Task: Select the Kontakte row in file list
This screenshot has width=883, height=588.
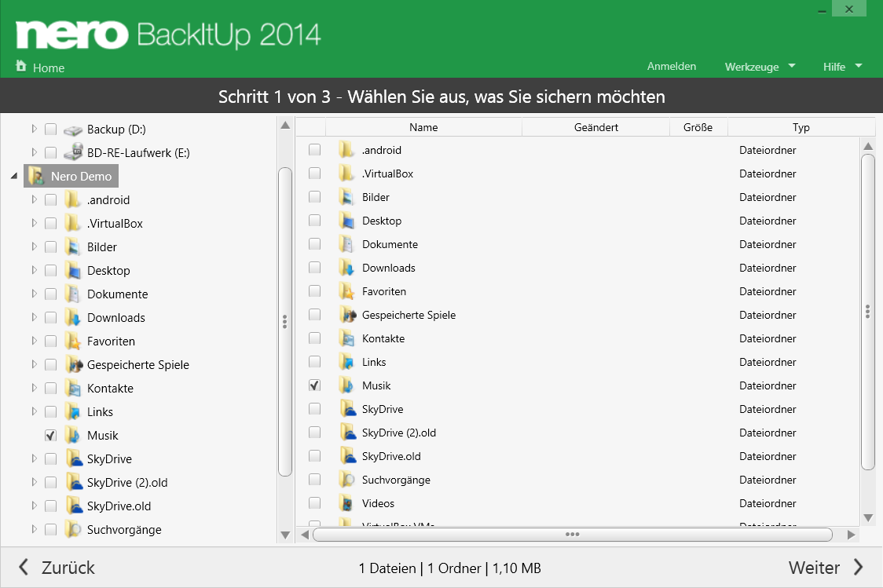Action: [577, 338]
